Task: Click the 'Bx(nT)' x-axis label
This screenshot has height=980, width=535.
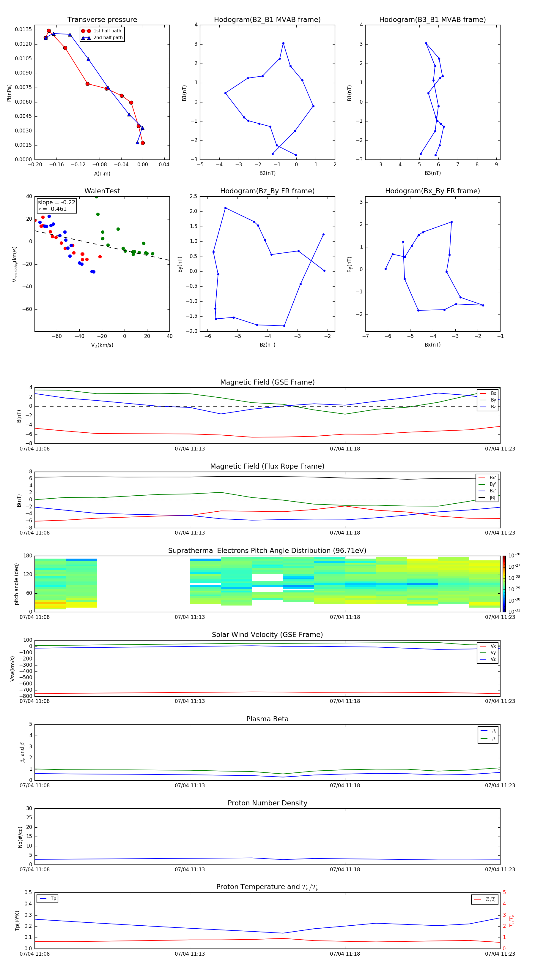Action: (432, 345)
